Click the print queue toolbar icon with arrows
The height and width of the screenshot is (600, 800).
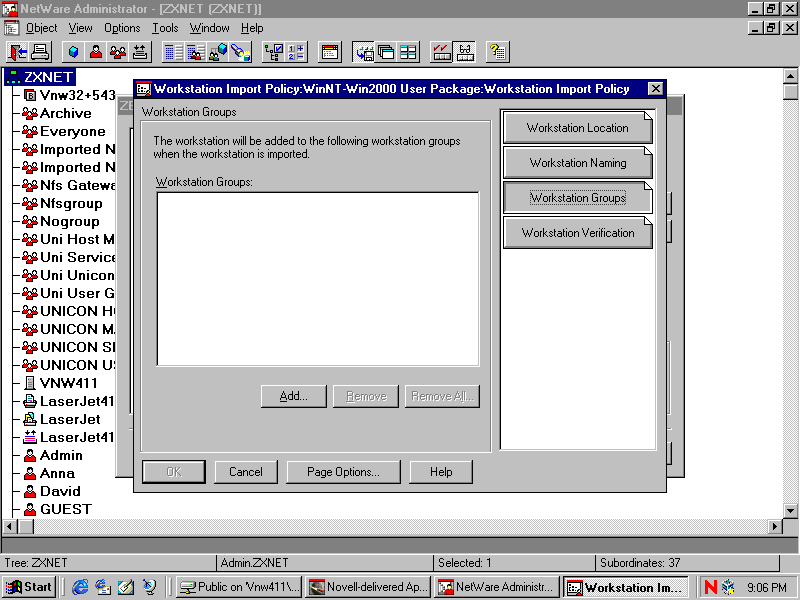coord(139,52)
